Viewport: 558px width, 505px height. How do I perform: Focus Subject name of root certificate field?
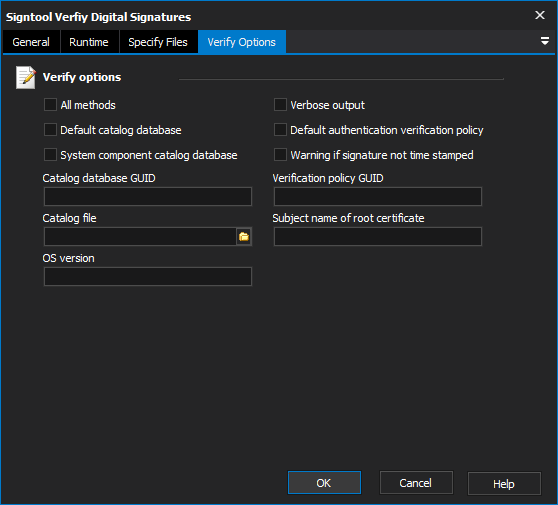pyautogui.click(x=378, y=237)
